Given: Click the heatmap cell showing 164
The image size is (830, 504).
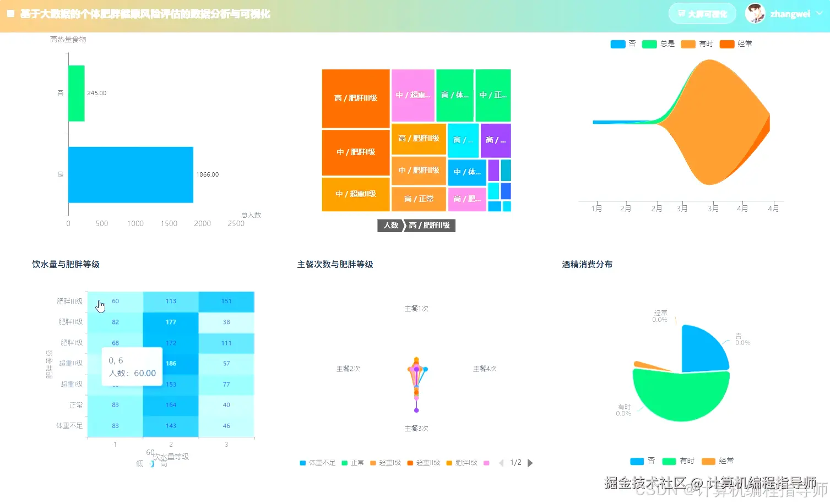Looking at the screenshot, I should [x=171, y=405].
